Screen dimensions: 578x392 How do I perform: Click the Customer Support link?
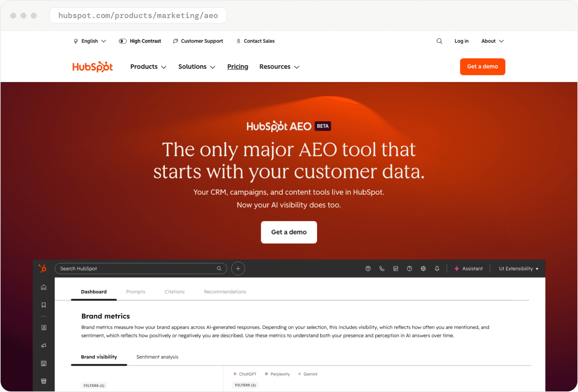point(202,41)
